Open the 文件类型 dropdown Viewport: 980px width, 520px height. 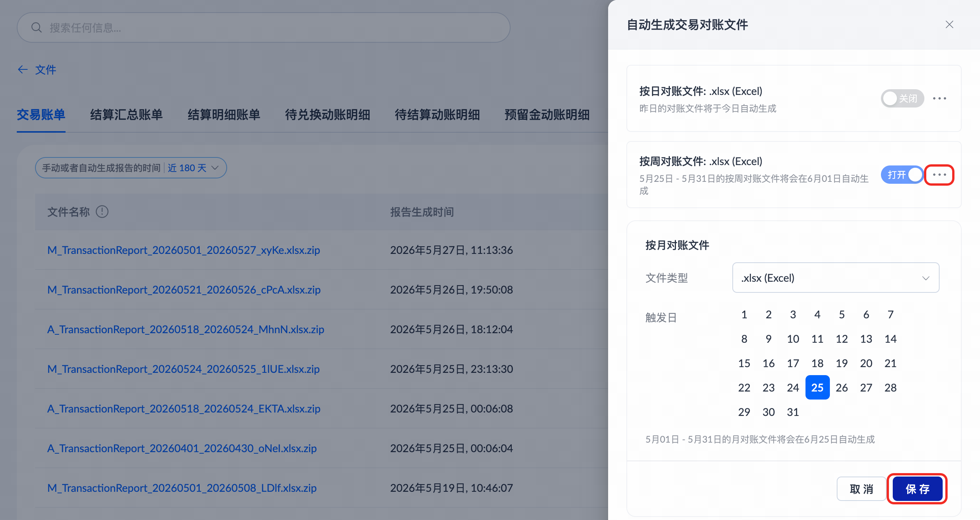click(x=836, y=278)
